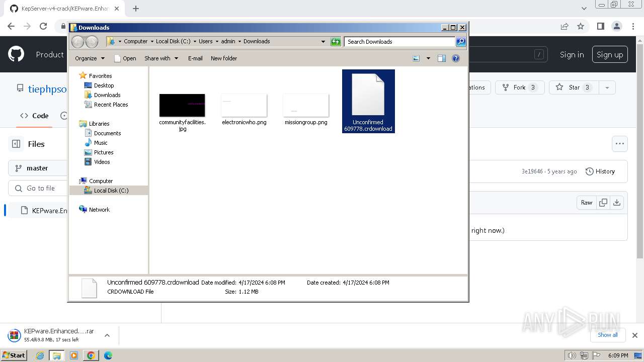This screenshot has height=362, width=644.
Task: Click GitHub Sign up button
Action: [610, 54]
